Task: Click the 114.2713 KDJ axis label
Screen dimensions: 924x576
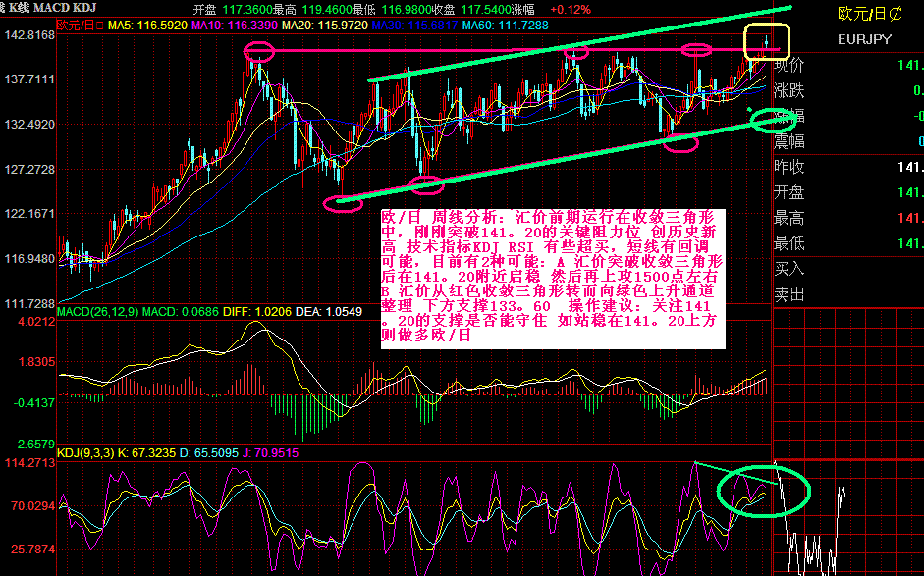Action: pyautogui.click(x=29, y=462)
